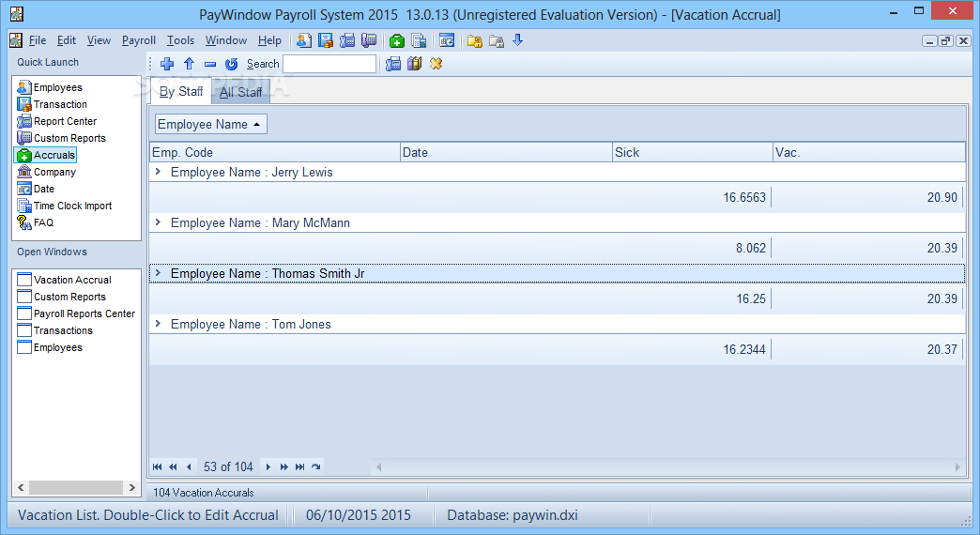Switch to Vacation Accrual open window
This screenshot has height=535, width=980.
coord(65,280)
